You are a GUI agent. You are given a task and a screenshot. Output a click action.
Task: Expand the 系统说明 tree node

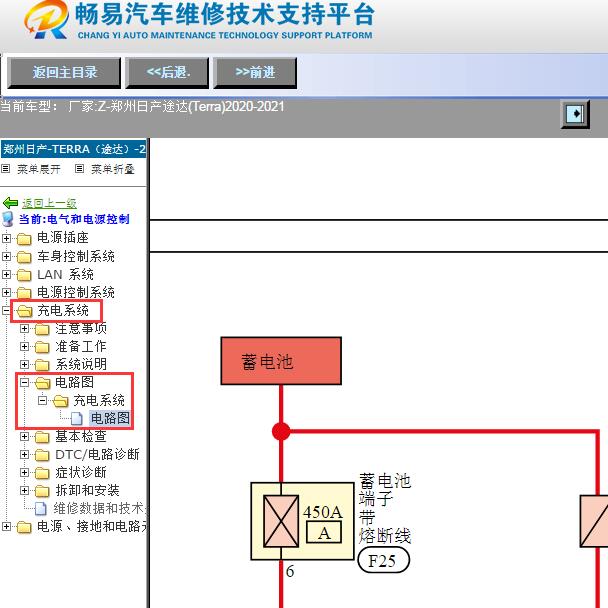[24, 364]
